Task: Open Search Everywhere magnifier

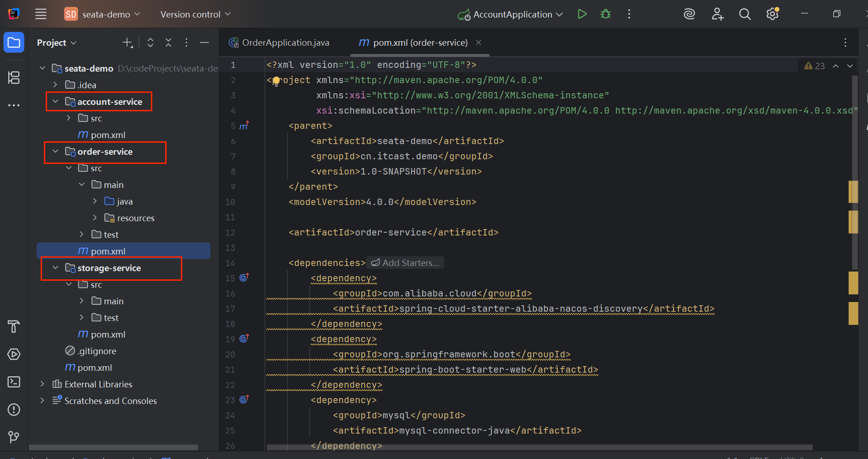Action: [x=745, y=14]
